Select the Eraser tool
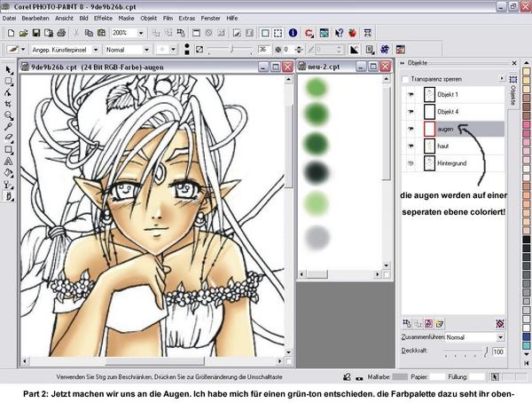The height and width of the screenshot is (403, 532). (9, 138)
